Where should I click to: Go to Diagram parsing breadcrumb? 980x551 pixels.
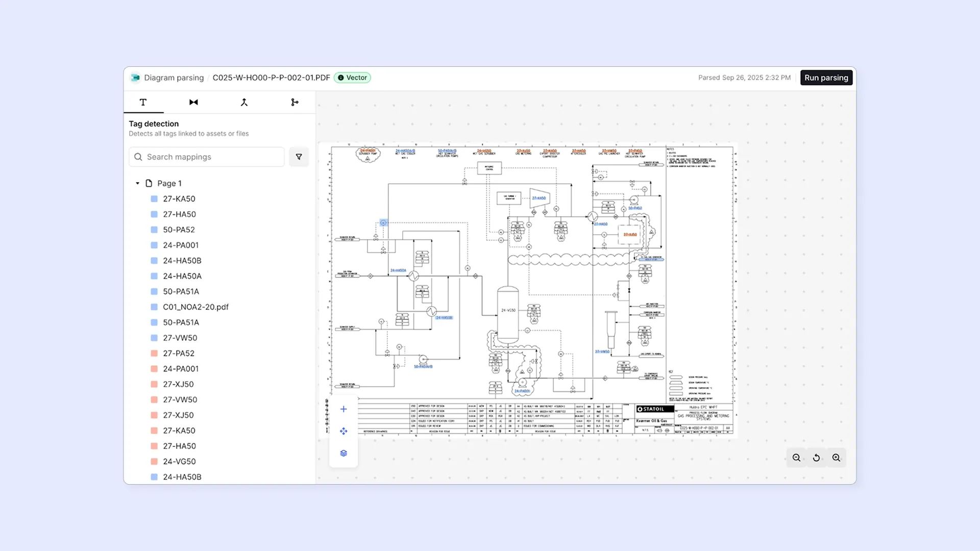(x=174, y=78)
